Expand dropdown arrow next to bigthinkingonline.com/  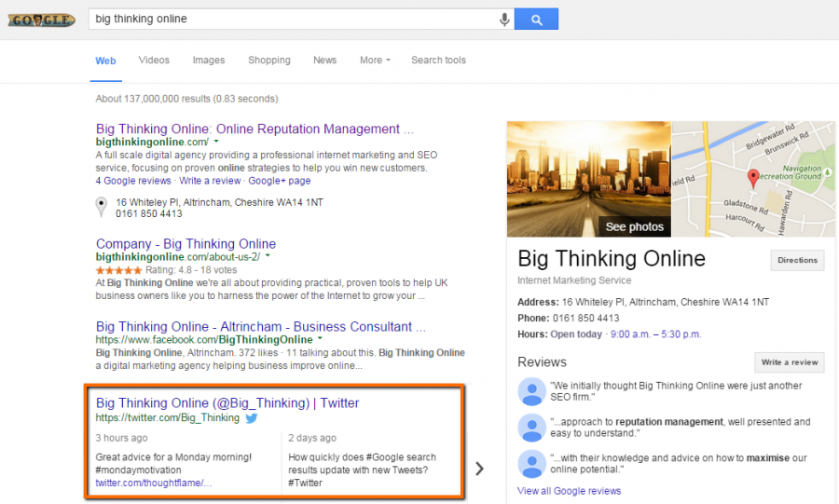point(216,142)
